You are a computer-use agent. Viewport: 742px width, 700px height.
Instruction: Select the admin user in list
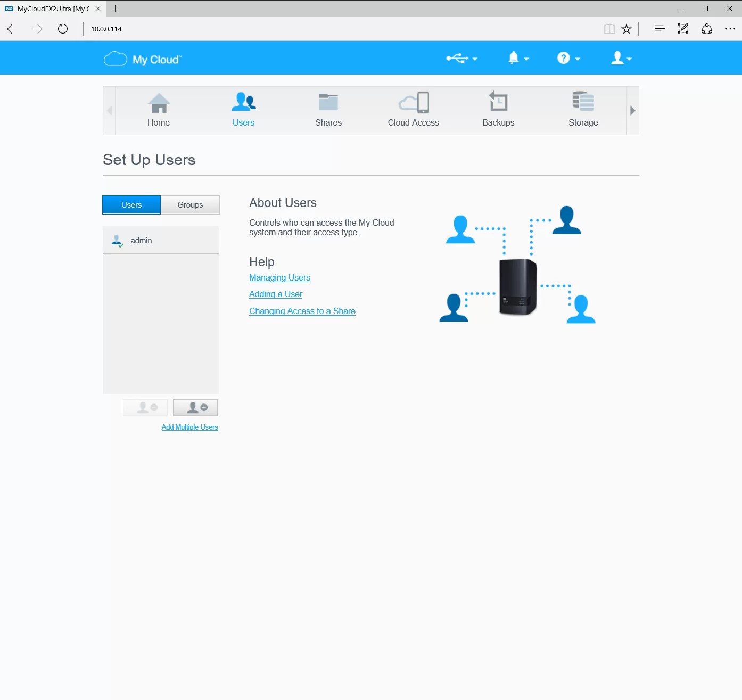161,241
